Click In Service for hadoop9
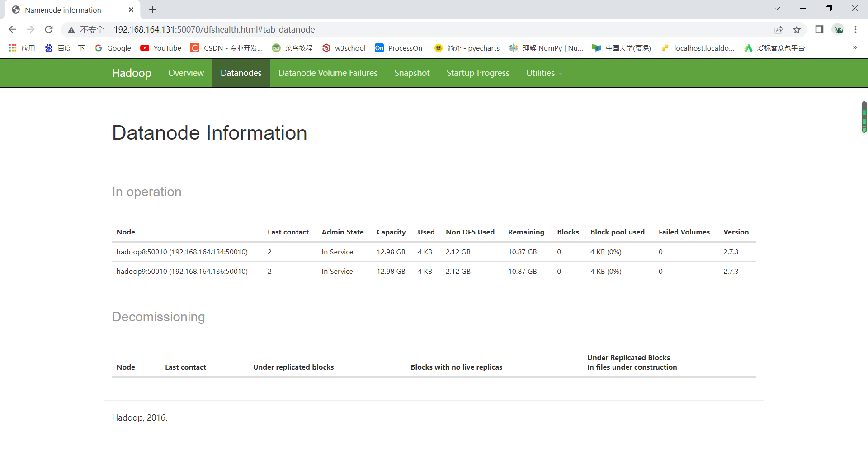The height and width of the screenshot is (464, 868). click(337, 271)
